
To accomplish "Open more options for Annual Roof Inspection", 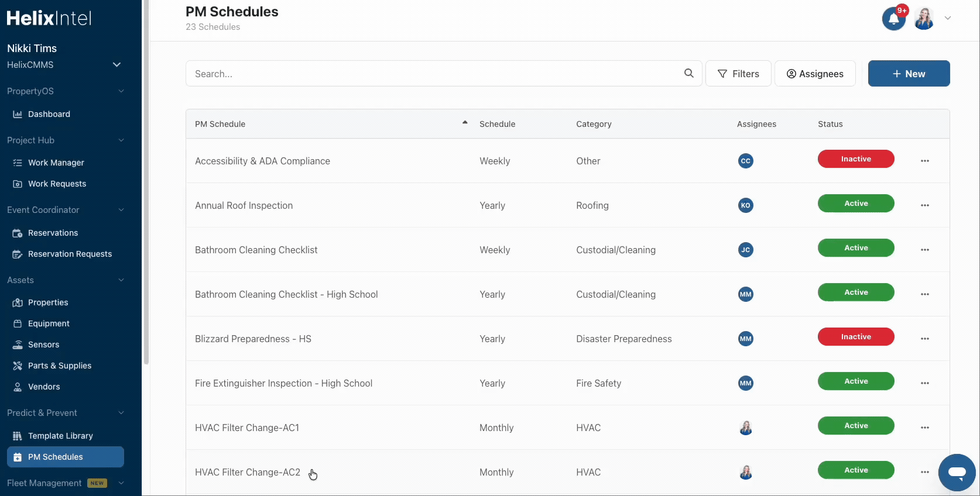I will click(x=925, y=205).
